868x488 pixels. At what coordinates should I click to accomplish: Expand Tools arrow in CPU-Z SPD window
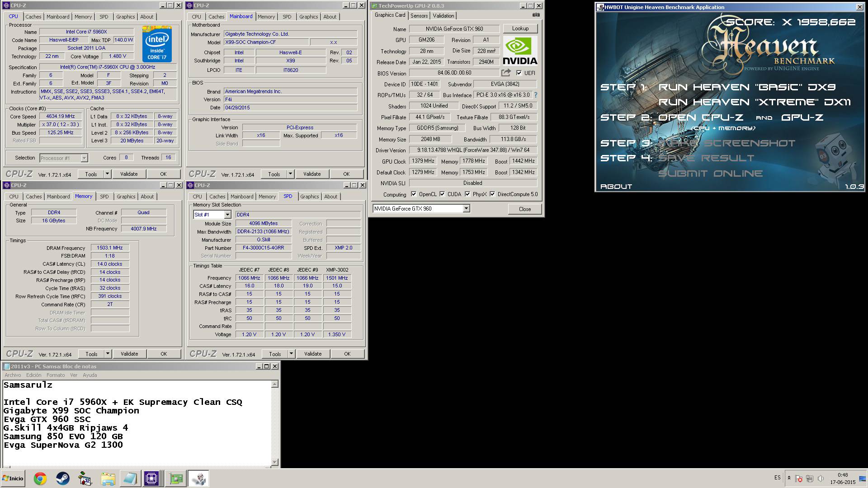click(x=291, y=354)
